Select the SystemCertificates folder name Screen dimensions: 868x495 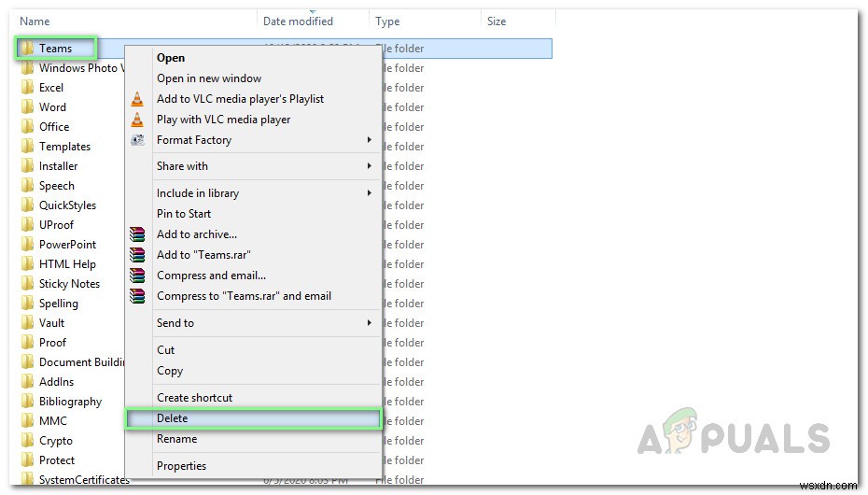[x=84, y=479]
